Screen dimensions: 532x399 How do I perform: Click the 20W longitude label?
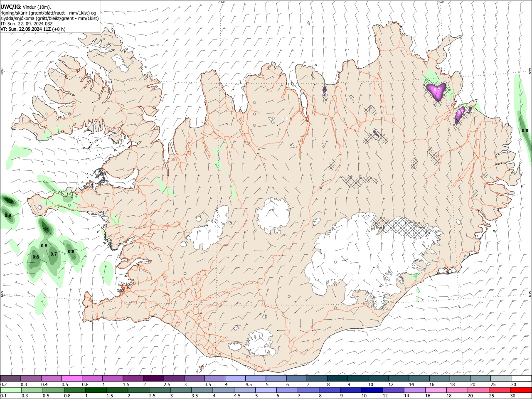tap(221, 2)
